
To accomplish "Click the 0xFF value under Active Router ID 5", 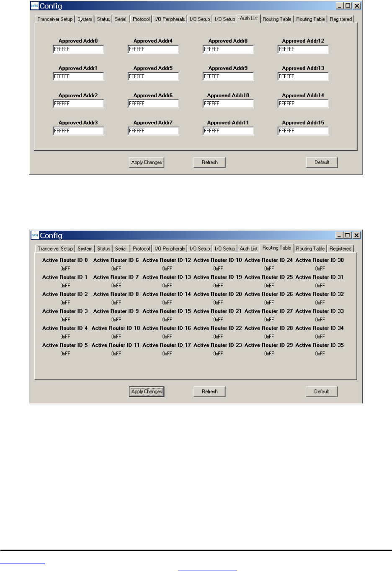I will point(65,354).
